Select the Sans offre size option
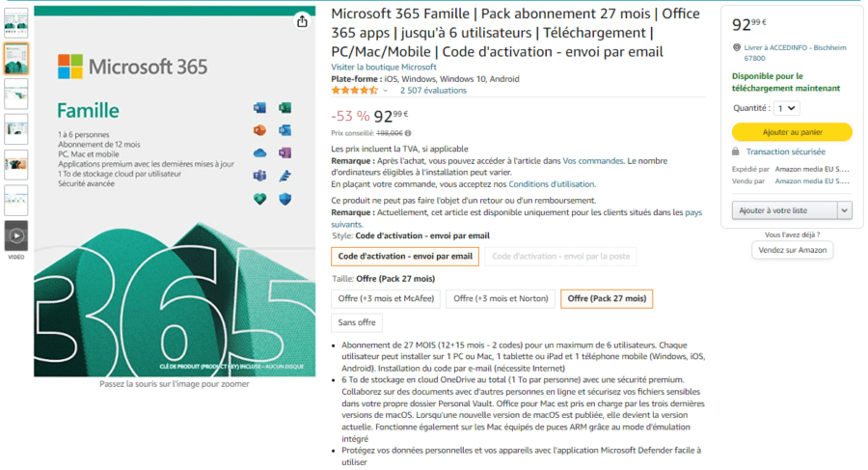The width and height of the screenshot is (868, 470). (x=357, y=322)
